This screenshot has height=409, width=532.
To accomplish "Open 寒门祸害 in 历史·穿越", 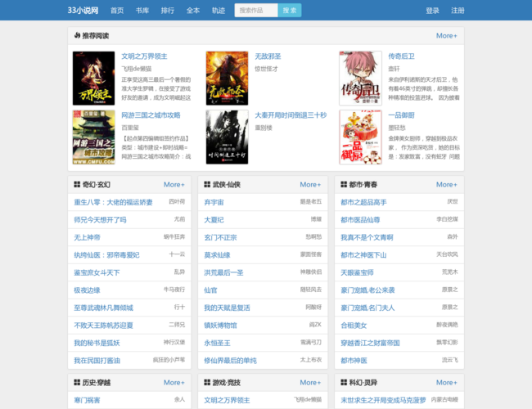I will click(88, 400).
